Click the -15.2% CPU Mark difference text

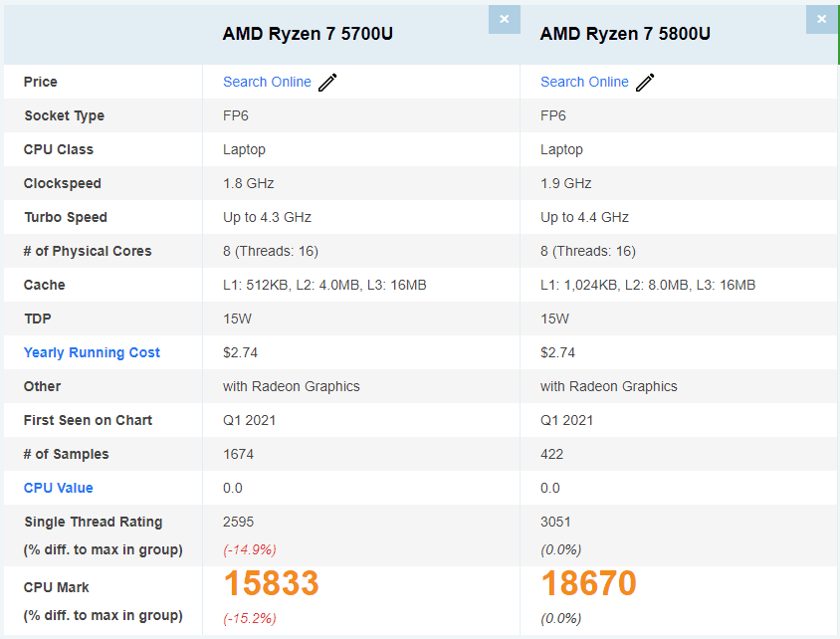pyautogui.click(x=250, y=619)
